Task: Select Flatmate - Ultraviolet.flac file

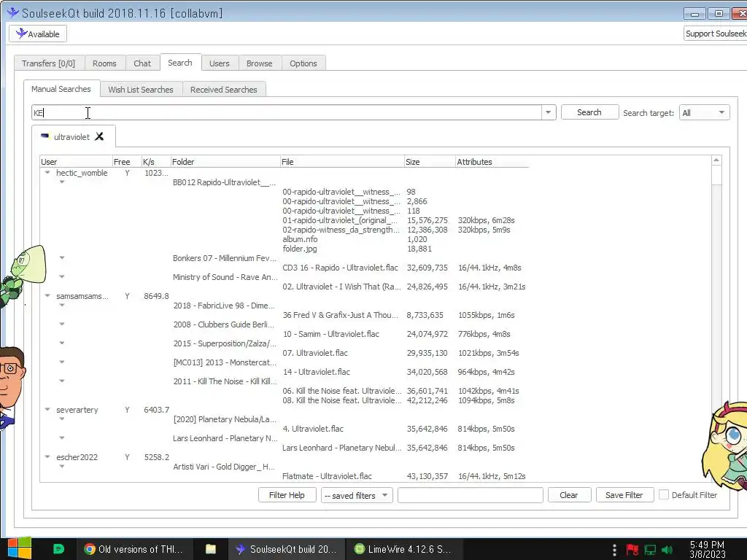Action: (328, 475)
